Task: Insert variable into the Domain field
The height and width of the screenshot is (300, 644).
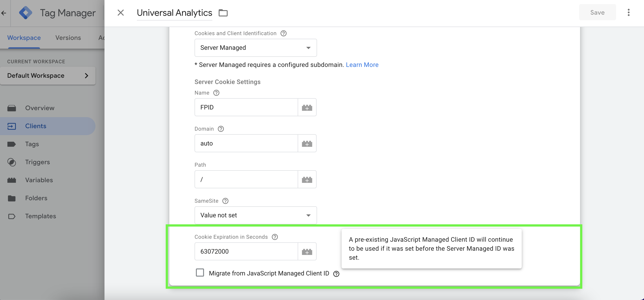Action: coord(307,143)
